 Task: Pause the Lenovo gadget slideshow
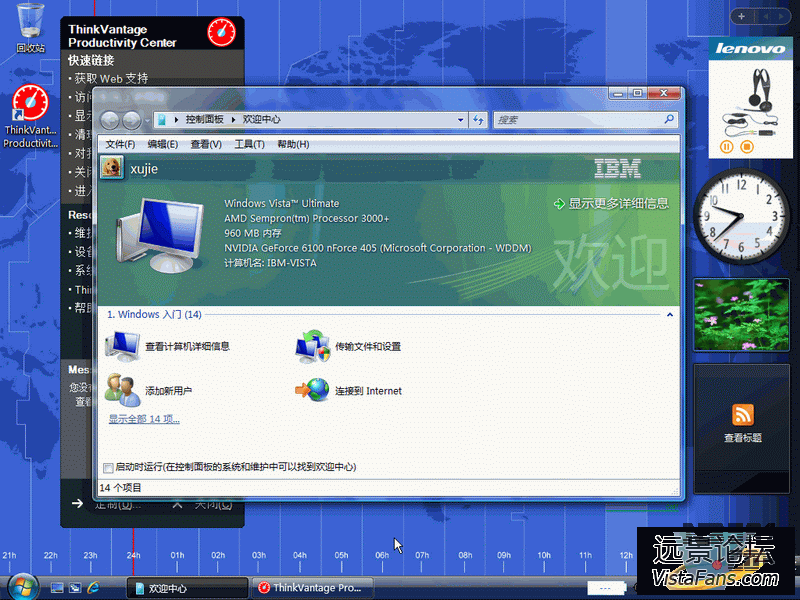pyautogui.click(x=727, y=147)
